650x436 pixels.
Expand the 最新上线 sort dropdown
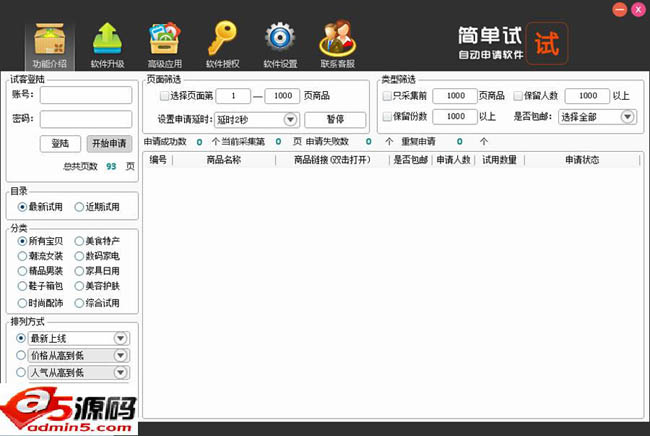click(x=120, y=338)
